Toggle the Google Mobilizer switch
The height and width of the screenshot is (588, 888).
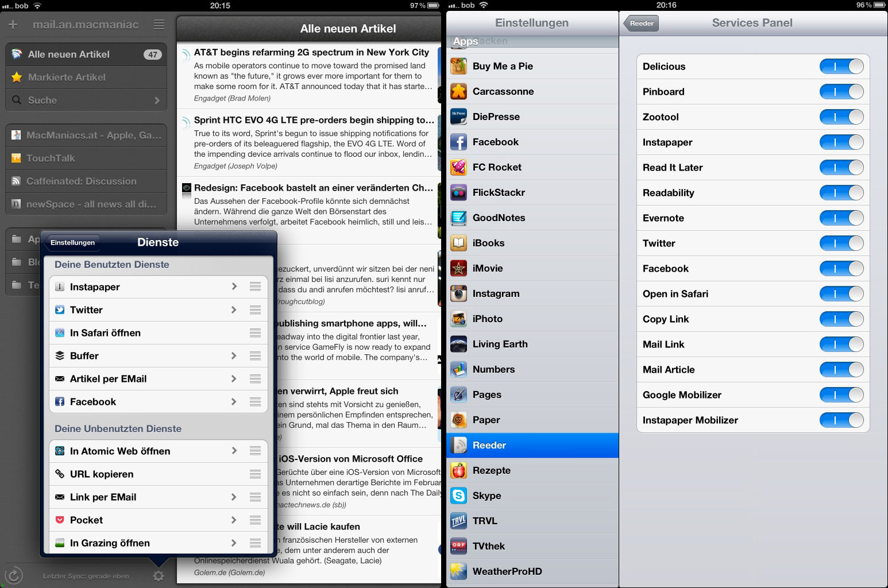(x=841, y=395)
